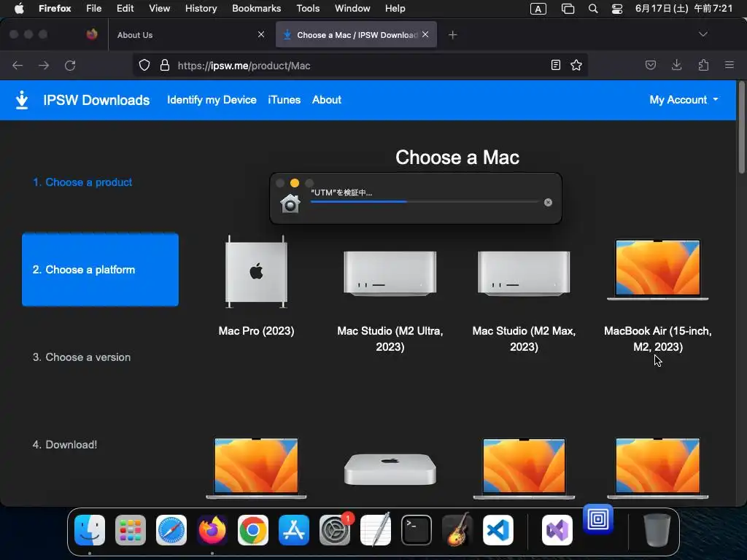
Task: Open TextEdit from the Dock
Action: [376, 530]
